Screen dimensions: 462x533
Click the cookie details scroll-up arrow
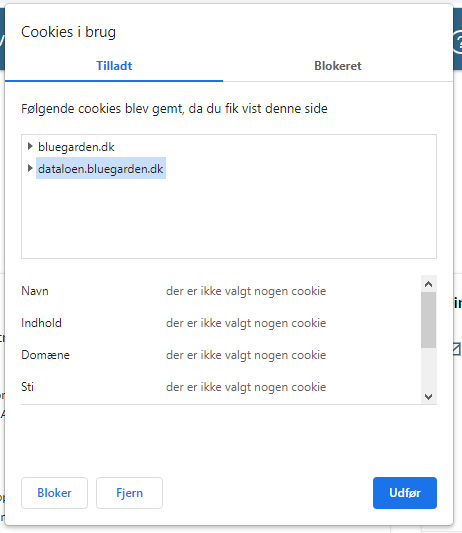[x=428, y=284]
